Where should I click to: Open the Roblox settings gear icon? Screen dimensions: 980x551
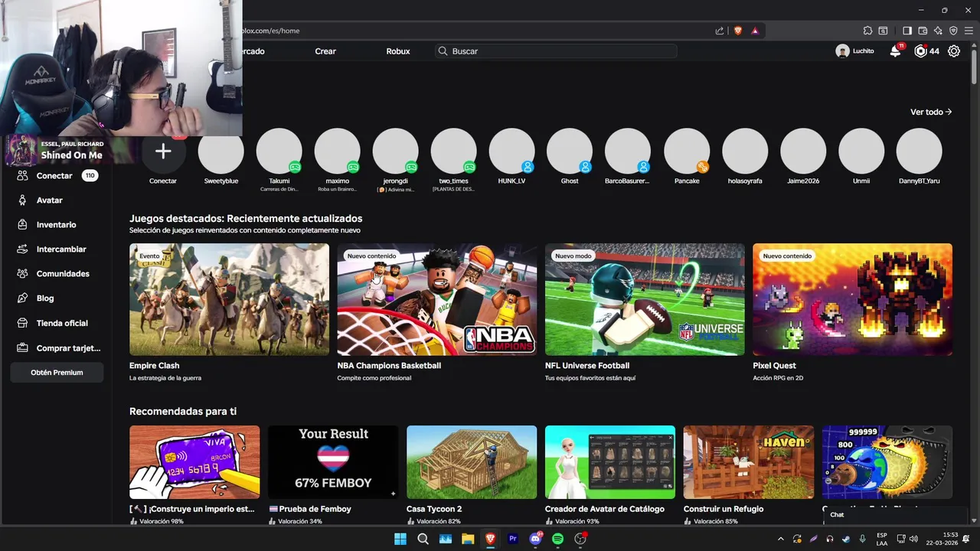pos(954,51)
